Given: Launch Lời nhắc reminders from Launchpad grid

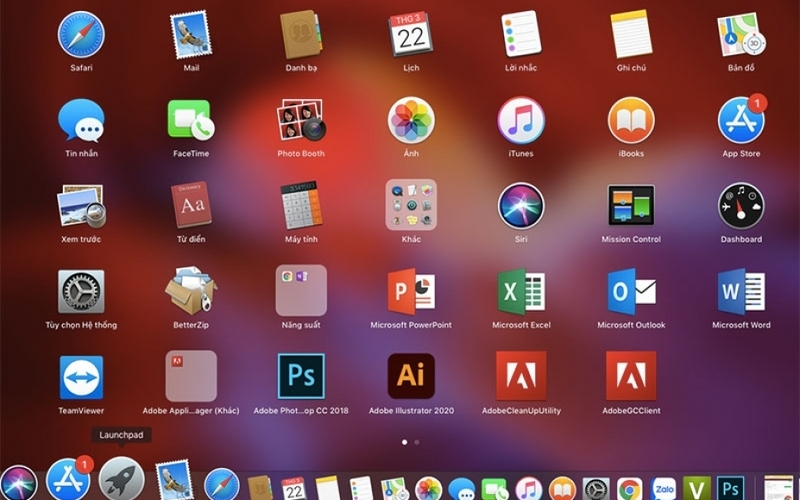Looking at the screenshot, I should [521, 35].
